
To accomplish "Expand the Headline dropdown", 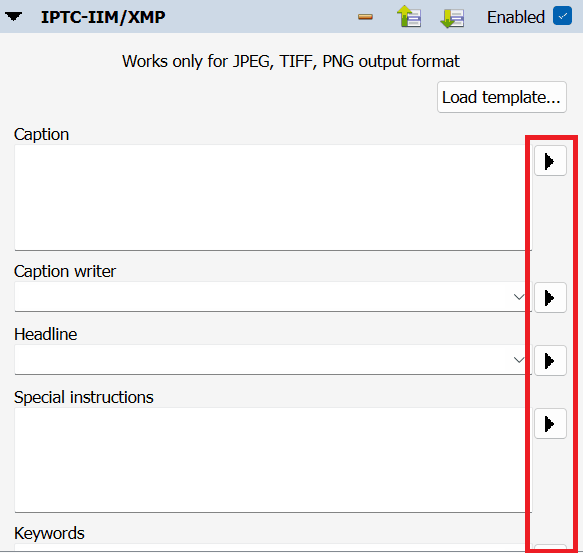I will (x=519, y=360).
